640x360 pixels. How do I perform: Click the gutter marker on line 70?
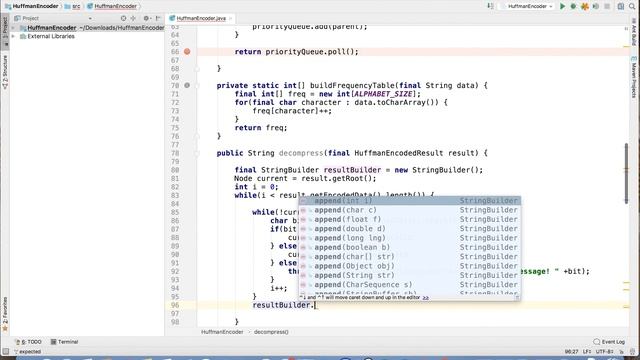tap(187, 85)
